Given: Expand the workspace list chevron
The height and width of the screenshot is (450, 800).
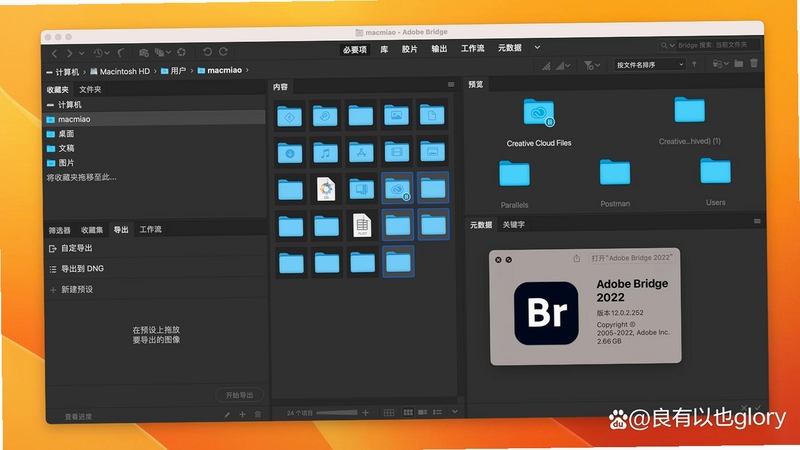Looking at the screenshot, I should [537, 47].
